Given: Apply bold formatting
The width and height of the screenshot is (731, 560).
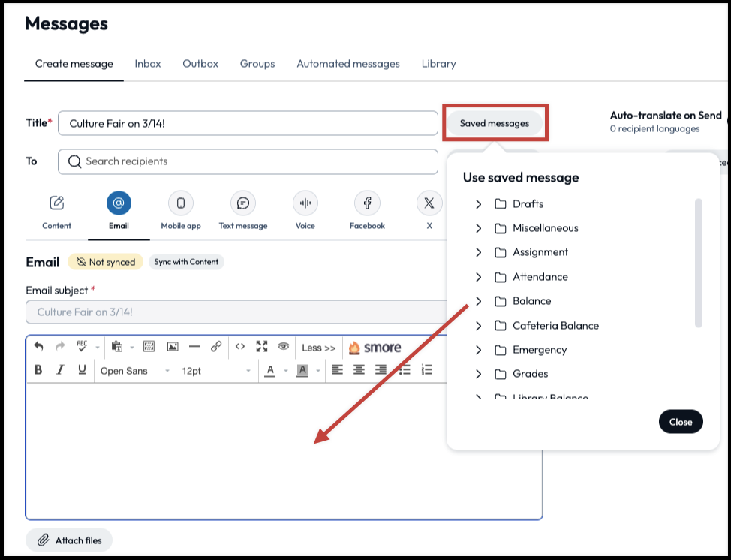Looking at the screenshot, I should (x=39, y=370).
